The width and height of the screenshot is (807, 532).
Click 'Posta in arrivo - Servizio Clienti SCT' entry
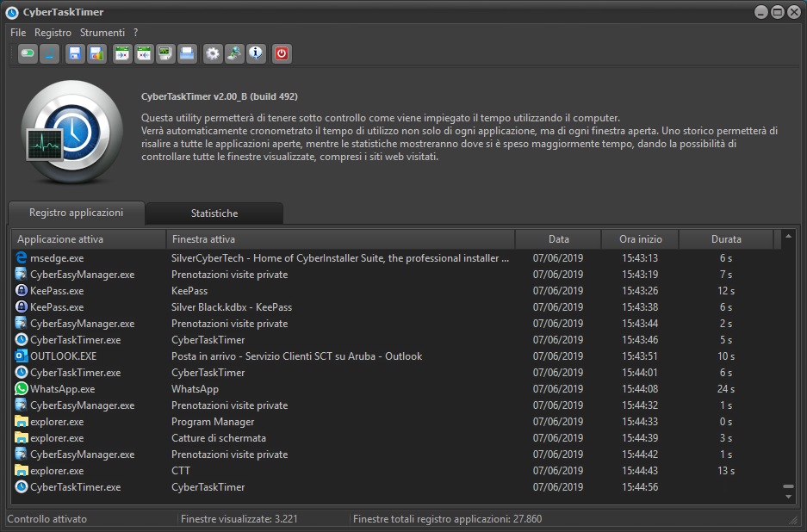pyautogui.click(x=296, y=356)
